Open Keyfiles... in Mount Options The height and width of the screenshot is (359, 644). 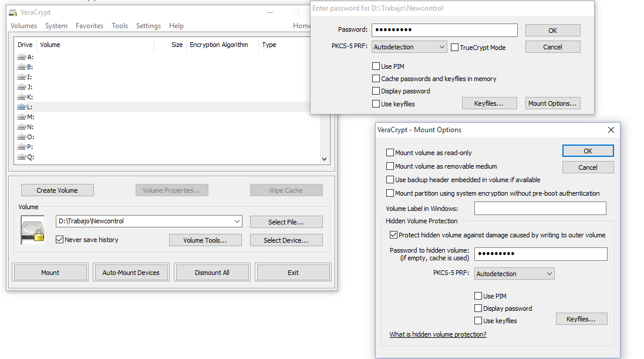point(582,318)
